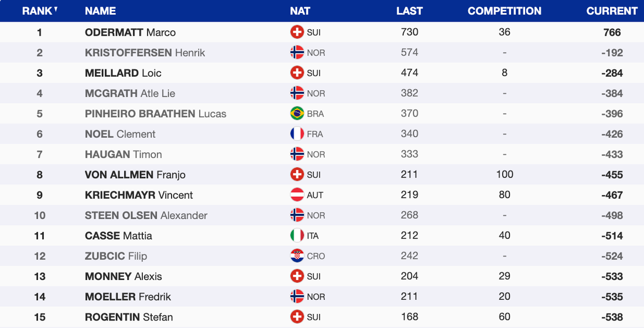Screen dimensions: 644x328
Task: Click the CURRENT column header
Action: pos(612,11)
